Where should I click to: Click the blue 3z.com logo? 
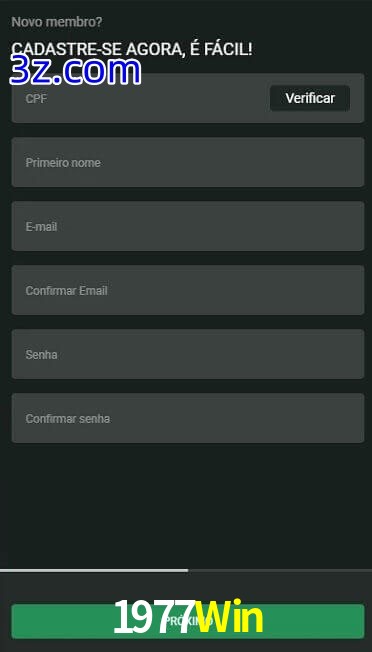(75, 71)
